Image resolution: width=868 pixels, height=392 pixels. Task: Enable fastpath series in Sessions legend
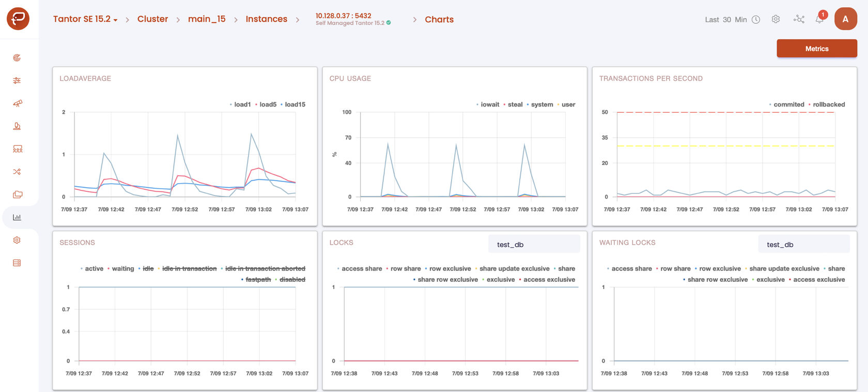pyautogui.click(x=256, y=280)
